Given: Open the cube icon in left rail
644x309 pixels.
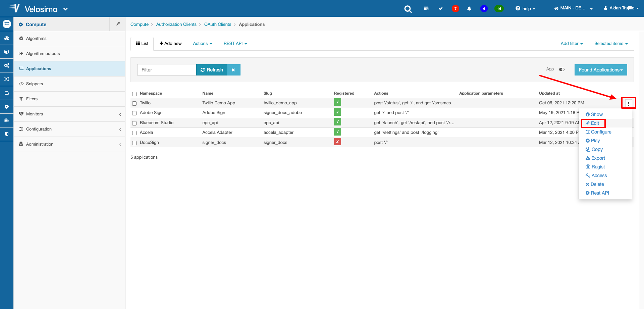Looking at the screenshot, I should tap(7, 52).
